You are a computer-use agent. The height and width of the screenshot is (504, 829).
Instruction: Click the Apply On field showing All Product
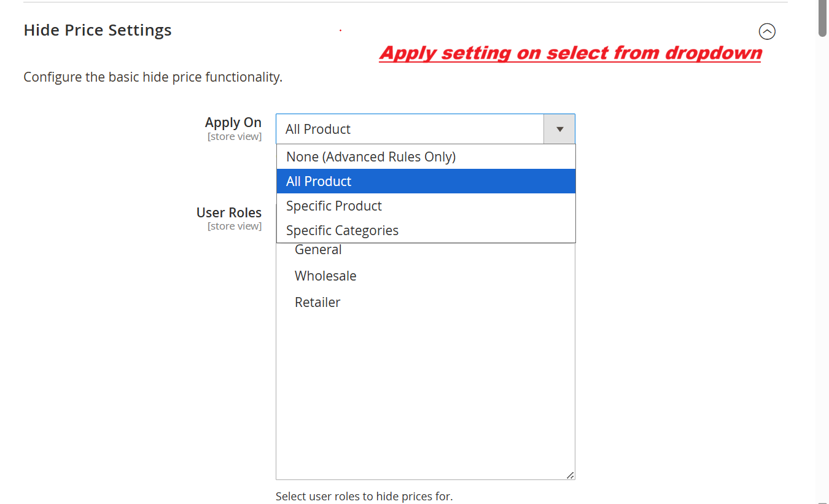point(410,129)
